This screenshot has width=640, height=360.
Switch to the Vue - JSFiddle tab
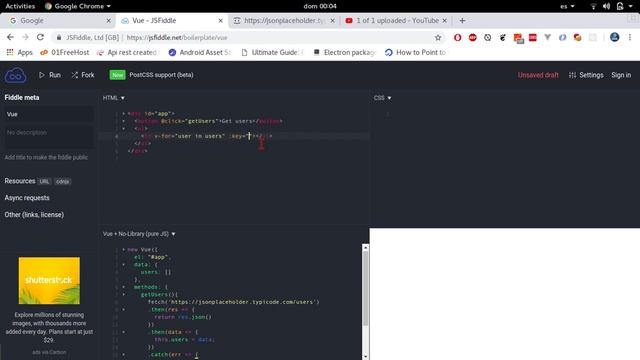tap(171, 20)
